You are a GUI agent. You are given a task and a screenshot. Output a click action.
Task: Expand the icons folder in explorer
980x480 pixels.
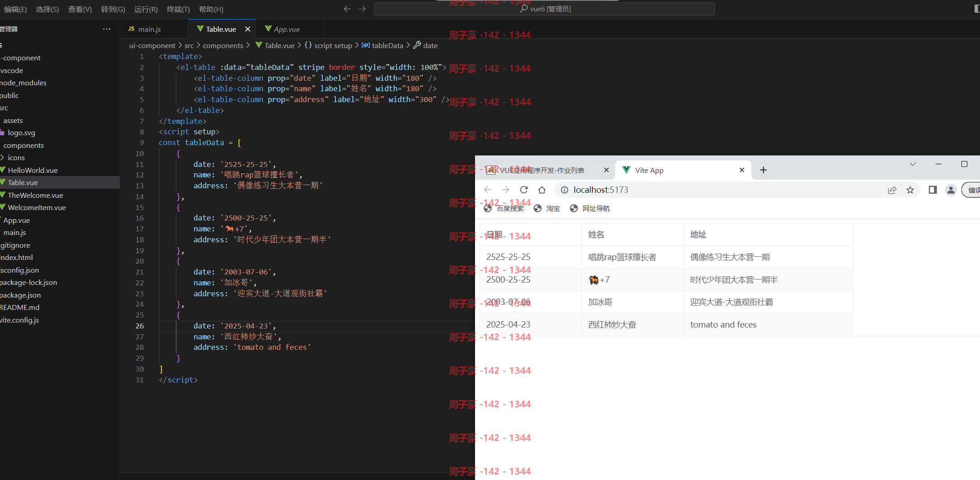click(16, 158)
